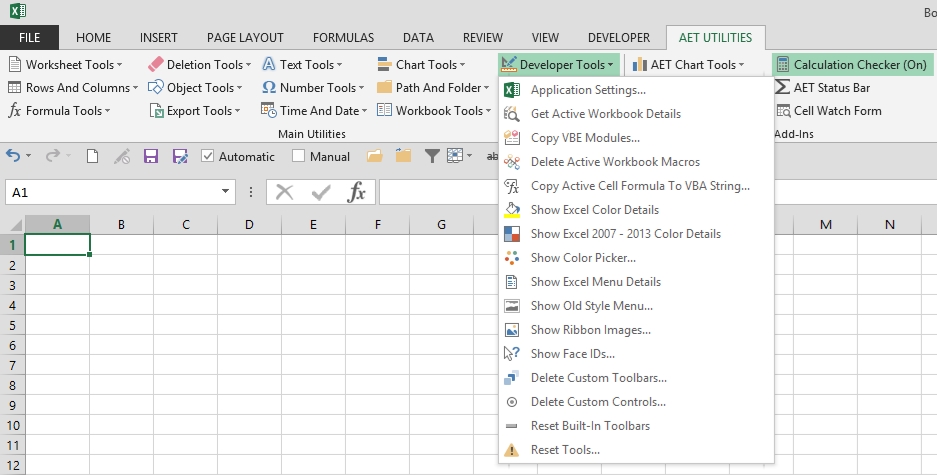Choose Reset Built-In Toolbars
937x475 pixels.
pos(636,426)
